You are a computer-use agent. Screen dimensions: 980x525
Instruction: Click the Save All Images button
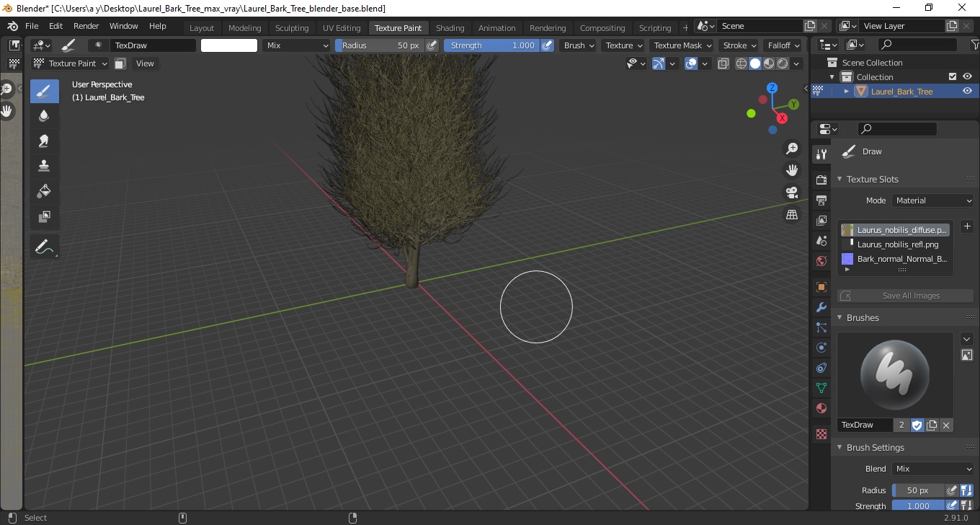905,296
